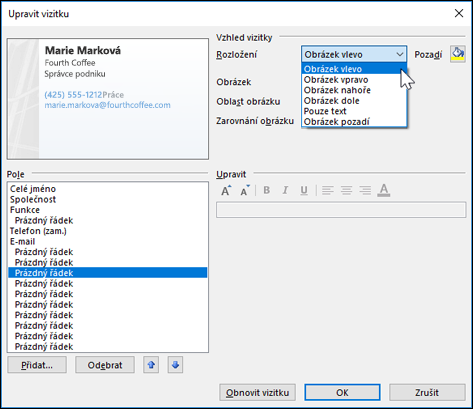This screenshot has width=473, height=409.
Task: Collapse the Rozložení dropdown arrow
Action: (x=400, y=54)
